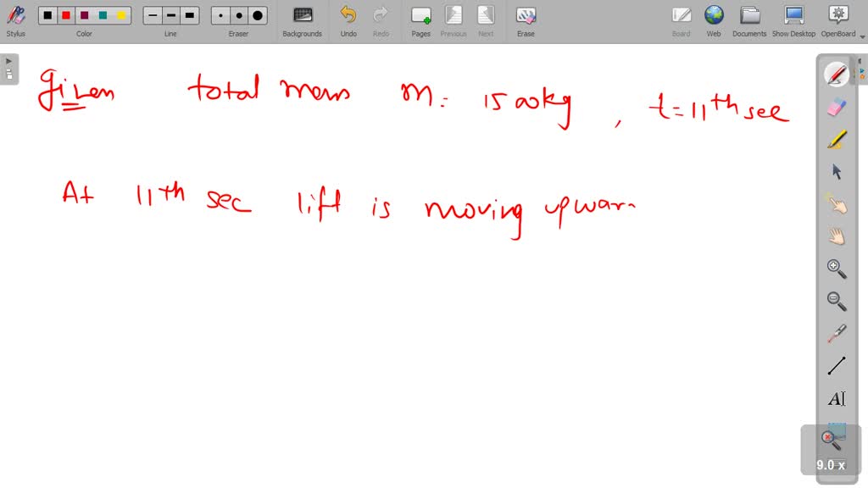This screenshot has height=488, width=868.
Task: Open the Backgrounds chooser
Action: click(302, 20)
